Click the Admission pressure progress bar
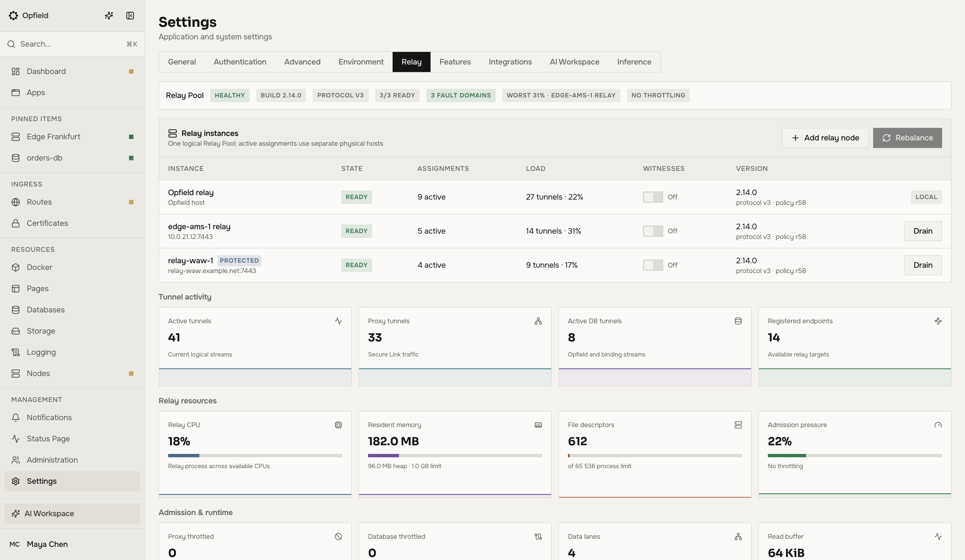The image size is (965, 560). [x=855, y=456]
